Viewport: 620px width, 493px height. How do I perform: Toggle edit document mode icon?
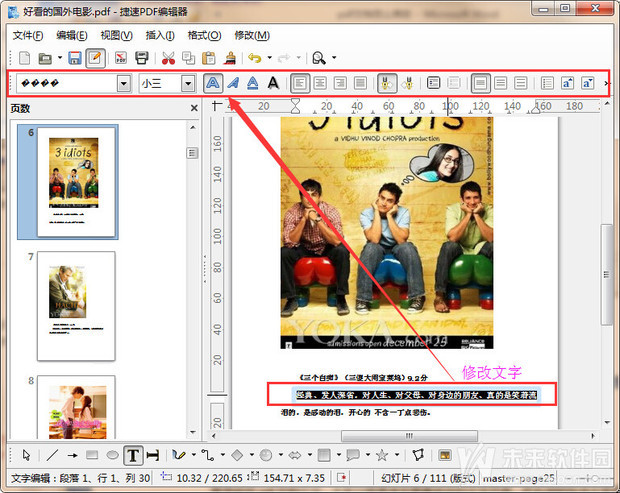(x=95, y=58)
